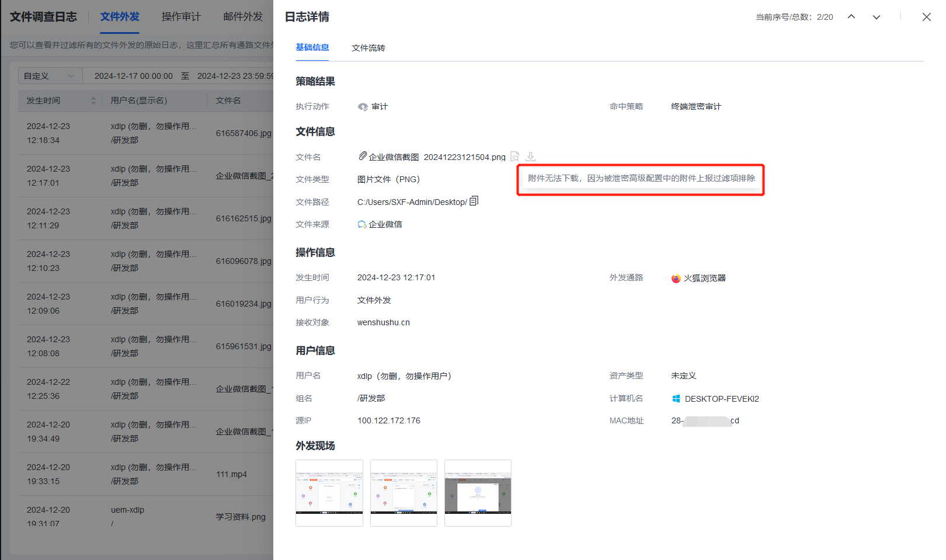Copy the file path with copy icon

[x=474, y=201]
